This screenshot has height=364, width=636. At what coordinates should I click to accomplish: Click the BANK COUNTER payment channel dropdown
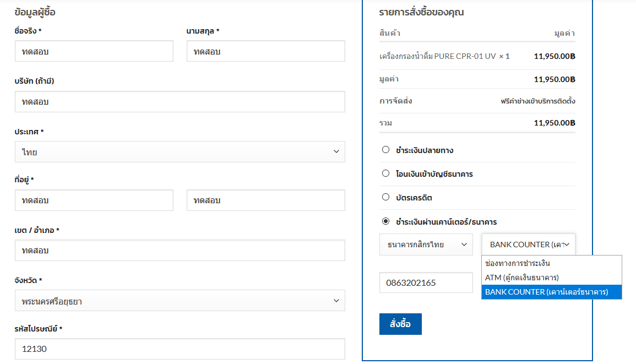pos(528,245)
